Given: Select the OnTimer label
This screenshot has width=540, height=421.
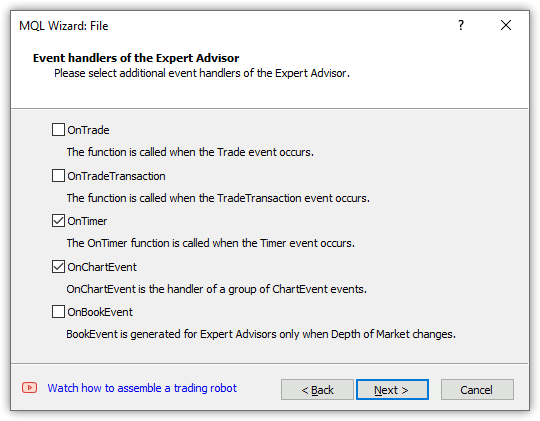Looking at the screenshot, I should point(87,221).
